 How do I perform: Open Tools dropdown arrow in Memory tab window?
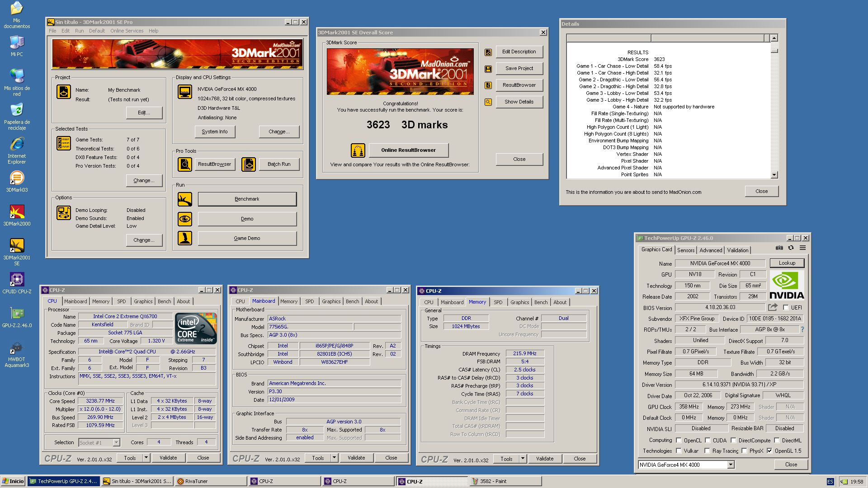(x=523, y=459)
